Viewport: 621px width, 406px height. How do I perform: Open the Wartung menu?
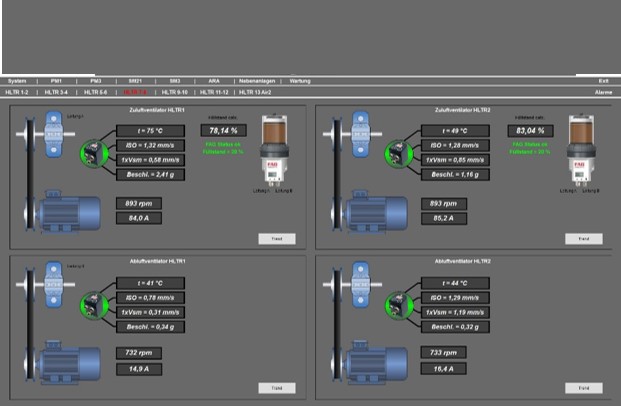click(300, 80)
